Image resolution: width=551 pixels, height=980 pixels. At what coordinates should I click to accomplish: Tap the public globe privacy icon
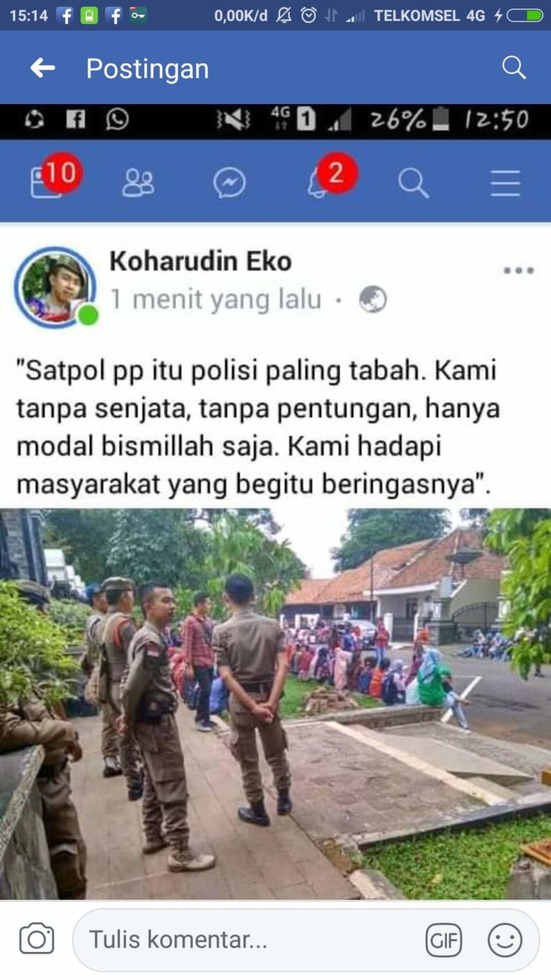coord(373,299)
